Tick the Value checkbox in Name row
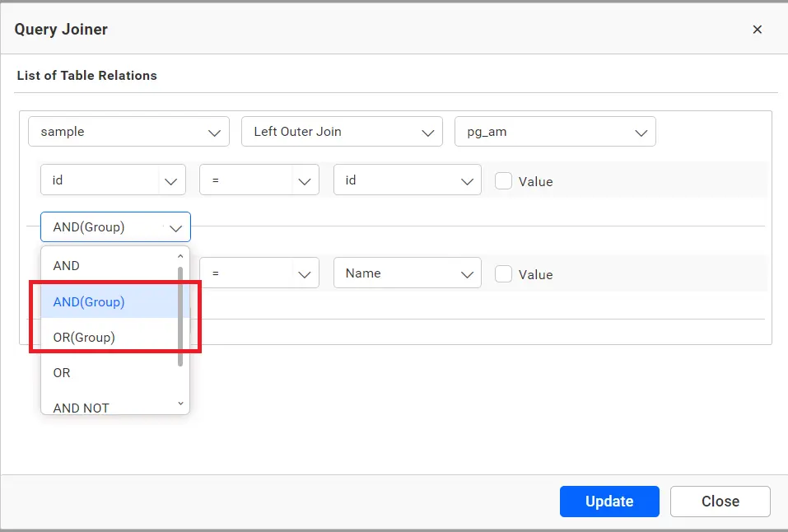The height and width of the screenshot is (532, 788). click(503, 274)
